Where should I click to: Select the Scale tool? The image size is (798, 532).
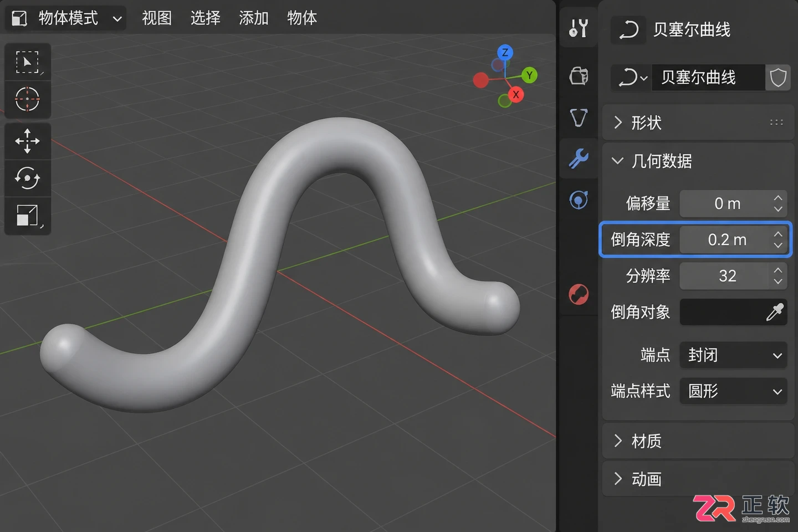(27, 216)
